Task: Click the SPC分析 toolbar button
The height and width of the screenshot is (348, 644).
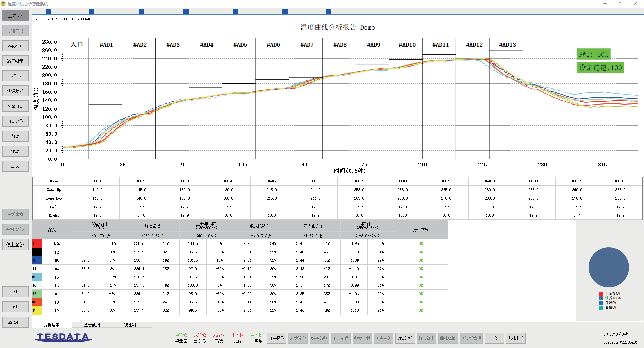Action: 405,338
